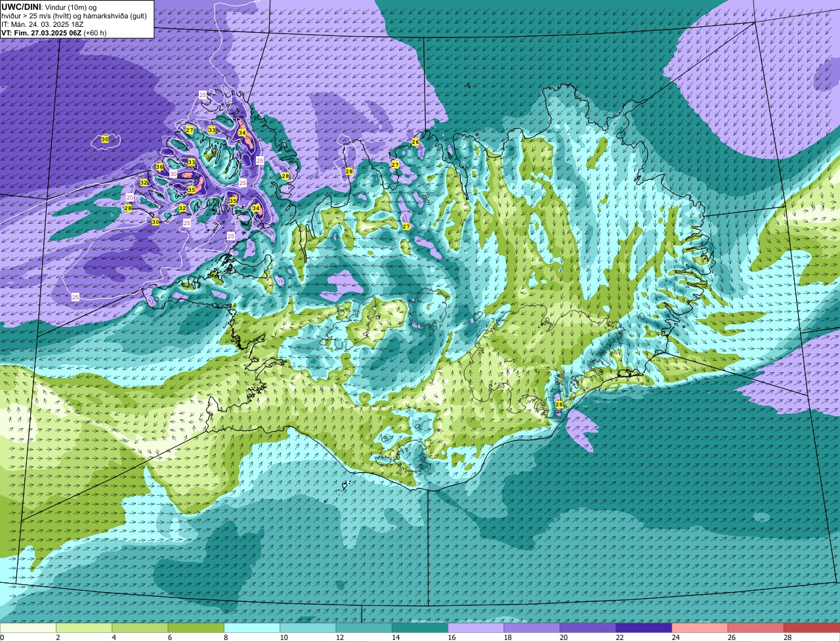Click the dark indigo 22–24 m/s swatch
840x642 pixels.
coord(644,628)
